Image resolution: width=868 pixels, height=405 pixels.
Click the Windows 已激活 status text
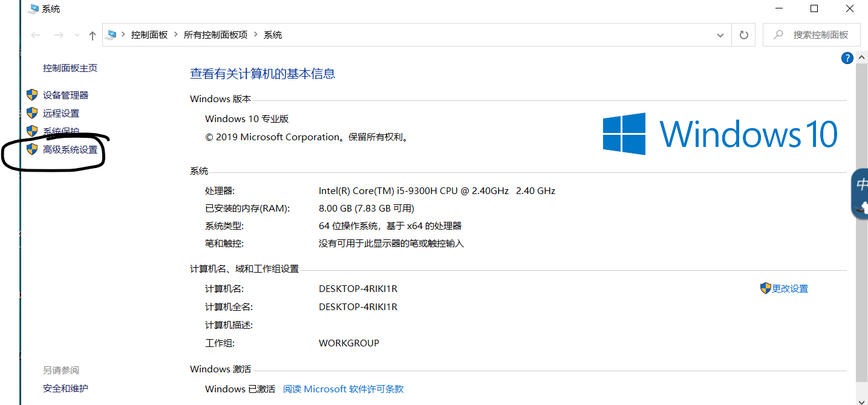[x=240, y=389]
